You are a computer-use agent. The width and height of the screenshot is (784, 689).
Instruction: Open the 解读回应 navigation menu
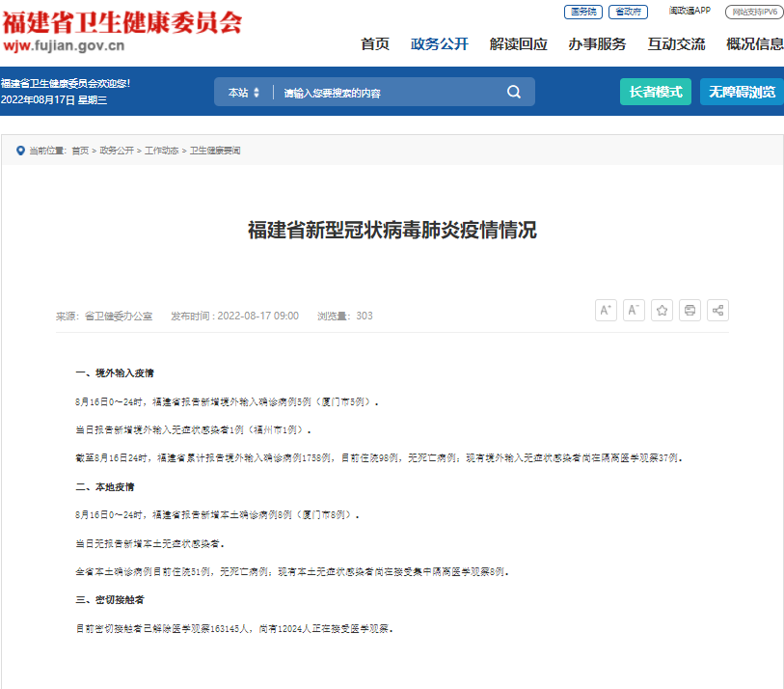coord(519,44)
